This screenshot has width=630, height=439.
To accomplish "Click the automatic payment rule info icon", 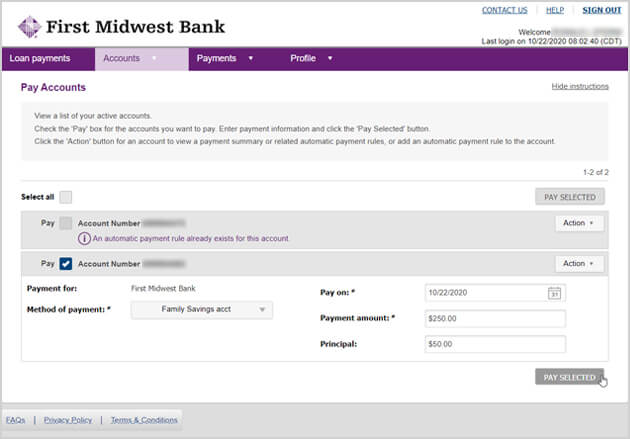I will point(84,239).
